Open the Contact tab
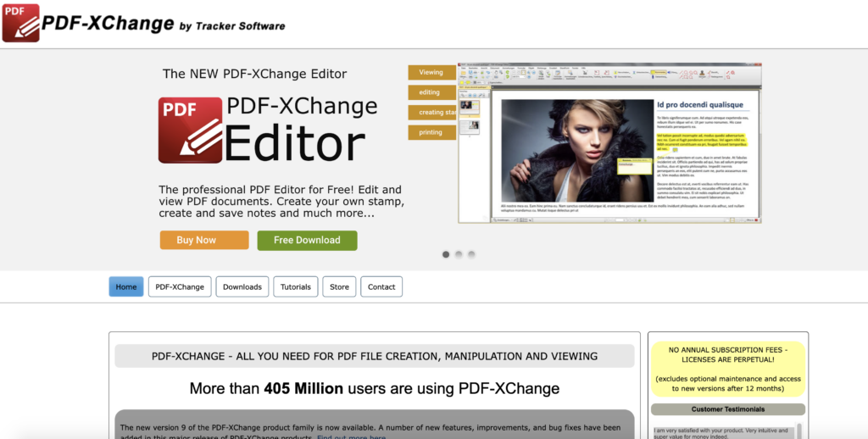The image size is (868, 439). 381,286
